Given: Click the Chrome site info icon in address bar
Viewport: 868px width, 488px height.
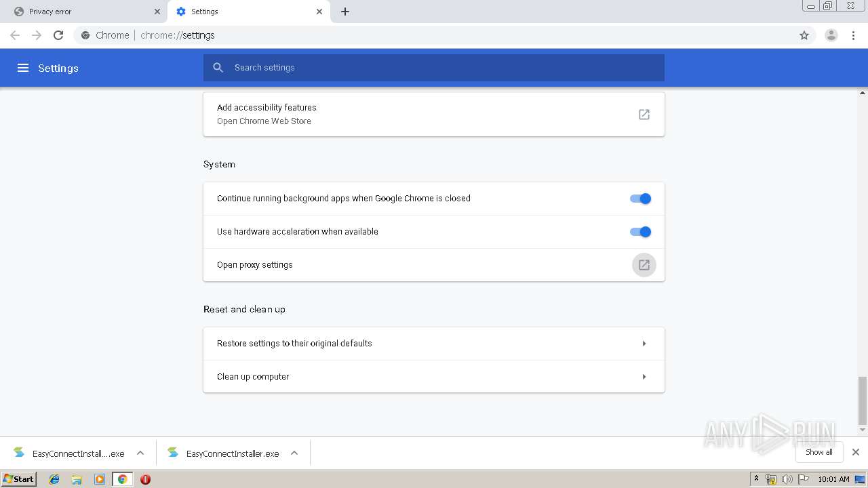Looking at the screenshot, I should 85,35.
